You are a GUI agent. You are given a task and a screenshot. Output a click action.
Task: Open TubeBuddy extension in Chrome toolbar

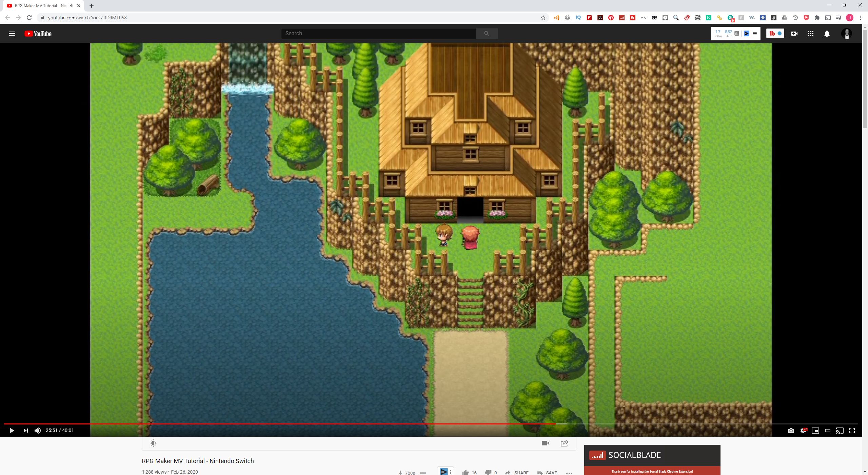point(633,18)
